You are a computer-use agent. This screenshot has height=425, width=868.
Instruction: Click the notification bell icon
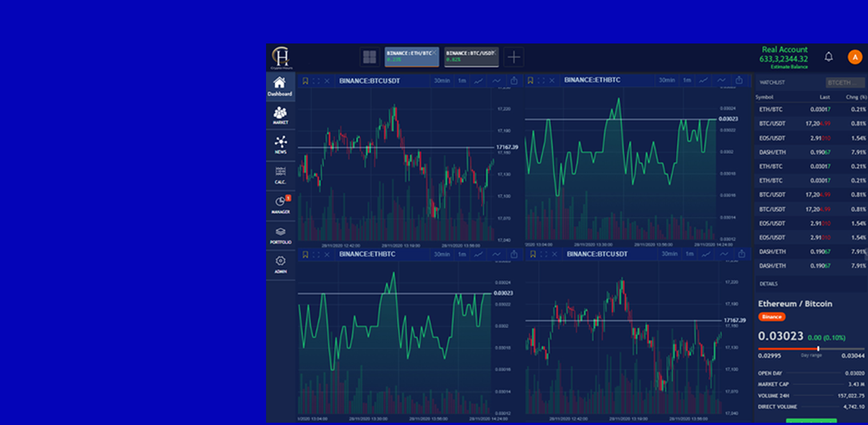click(829, 57)
